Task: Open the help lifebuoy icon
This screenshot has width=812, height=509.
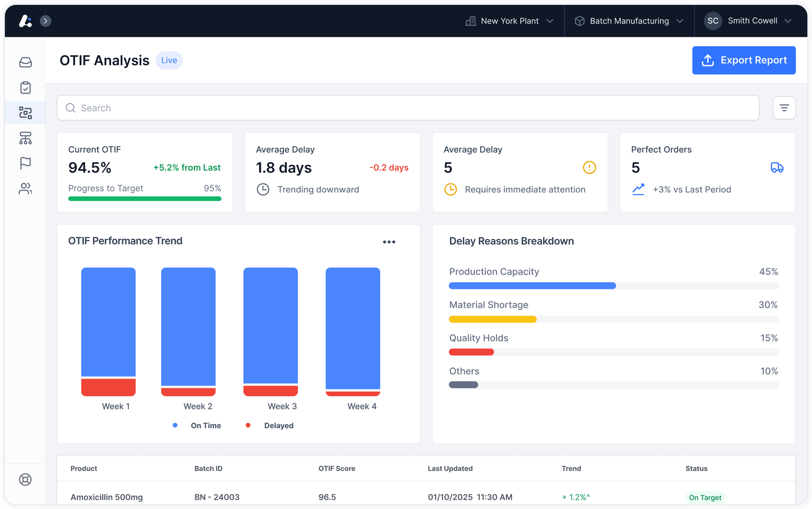Action: (25, 480)
